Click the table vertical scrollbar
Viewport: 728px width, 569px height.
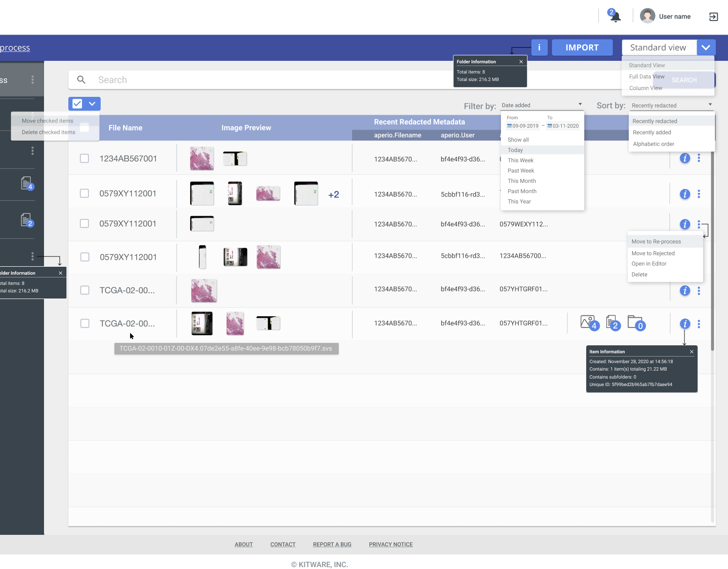pyautogui.click(x=713, y=250)
